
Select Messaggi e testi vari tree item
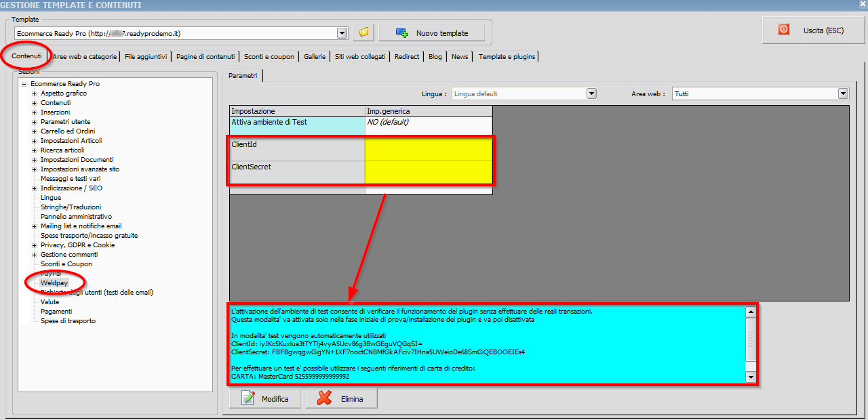click(x=71, y=179)
